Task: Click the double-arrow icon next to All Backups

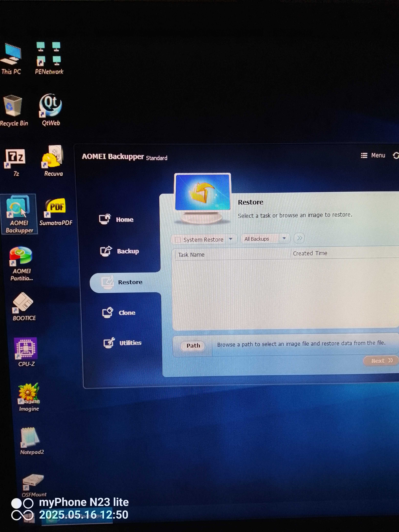Action: click(x=299, y=238)
